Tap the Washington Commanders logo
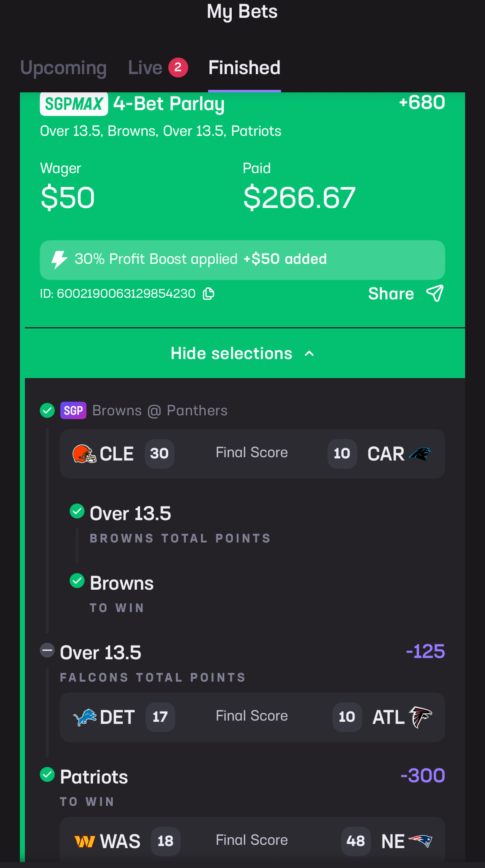Image resolution: width=485 pixels, height=868 pixels. tap(85, 841)
